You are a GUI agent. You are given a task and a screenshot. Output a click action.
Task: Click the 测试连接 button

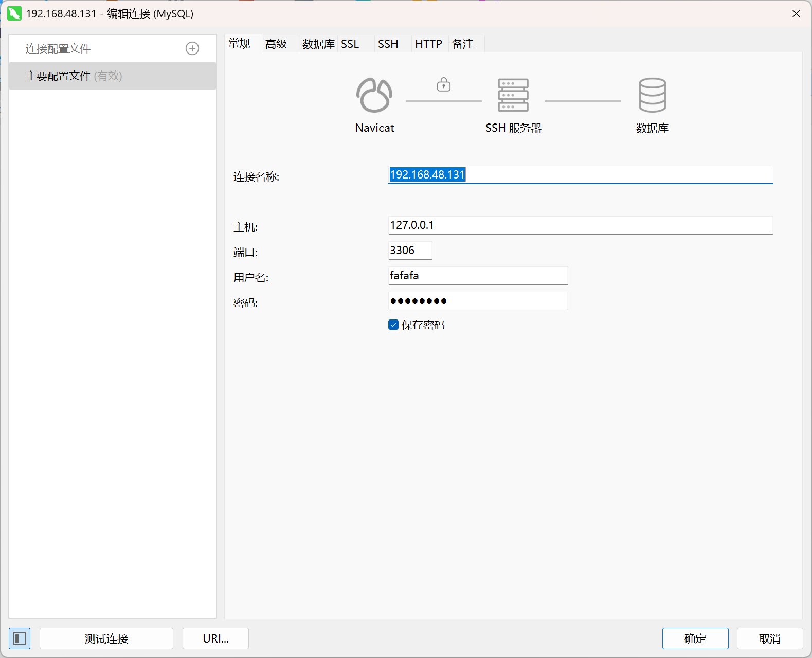point(106,638)
